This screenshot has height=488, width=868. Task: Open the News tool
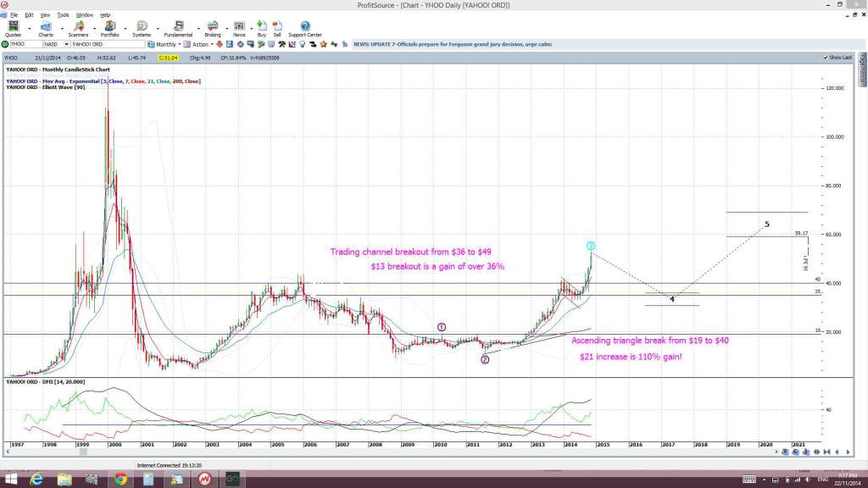pos(239,29)
